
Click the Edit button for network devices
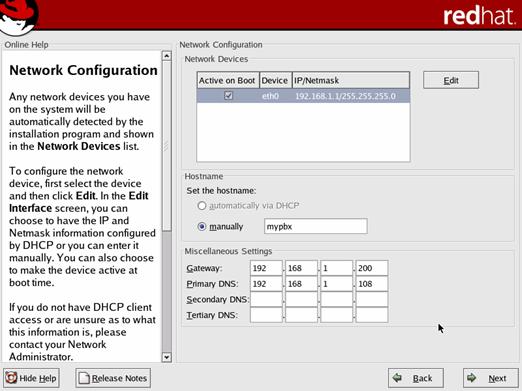click(451, 80)
